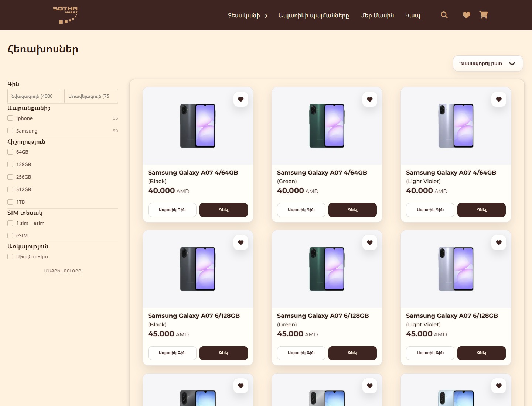532x406 pixels.
Task: Click title Samsung Galaxy A07 6/128GB (Green)
Action: click(x=323, y=320)
